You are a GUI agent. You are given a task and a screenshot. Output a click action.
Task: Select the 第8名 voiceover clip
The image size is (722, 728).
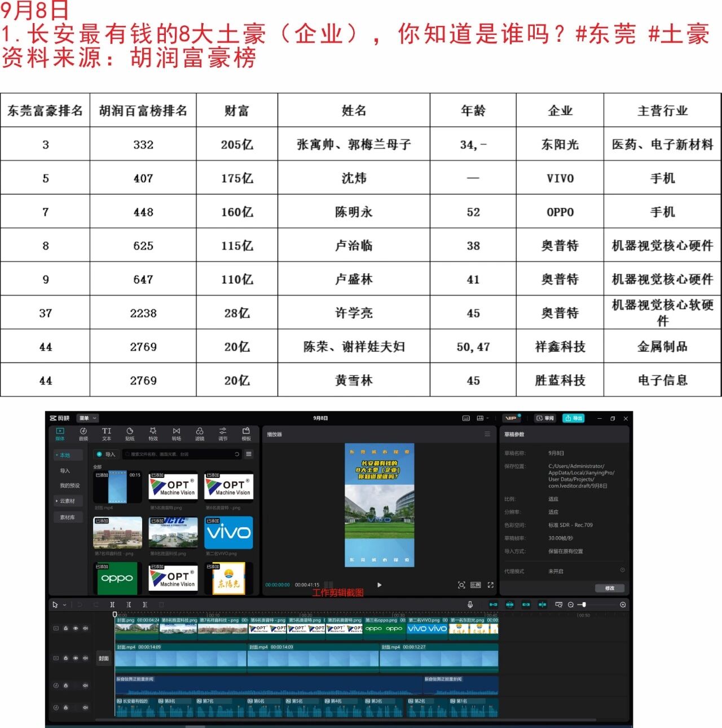pyautogui.click(x=175, y=707)
